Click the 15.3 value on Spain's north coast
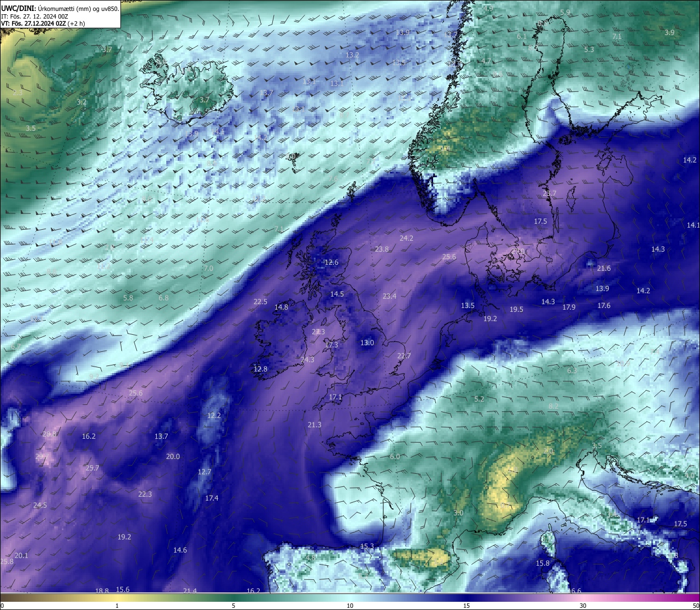 (367, 547)
